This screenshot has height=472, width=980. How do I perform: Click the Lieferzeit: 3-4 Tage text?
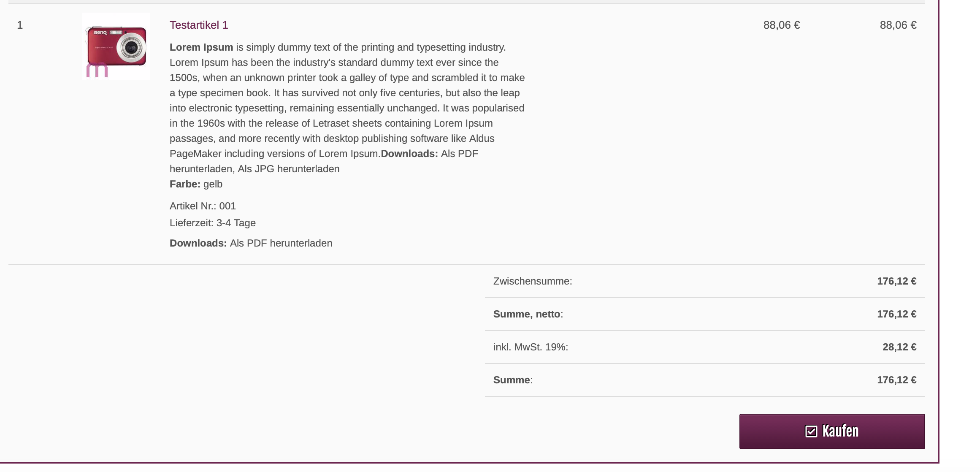(213, 223)
